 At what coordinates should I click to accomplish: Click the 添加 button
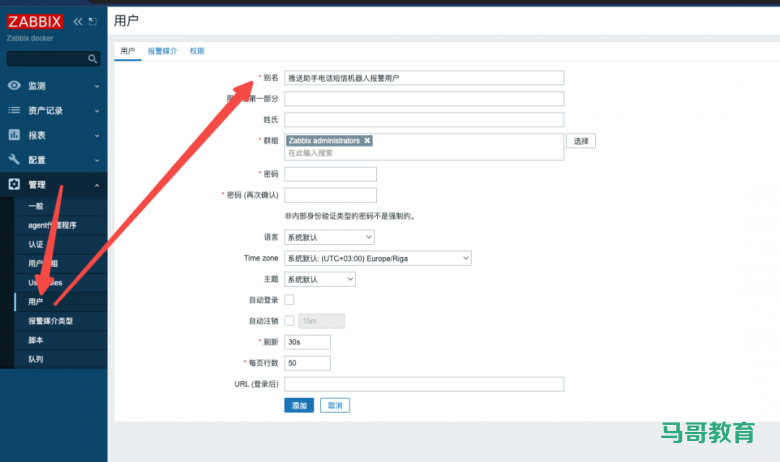(299, 405)
